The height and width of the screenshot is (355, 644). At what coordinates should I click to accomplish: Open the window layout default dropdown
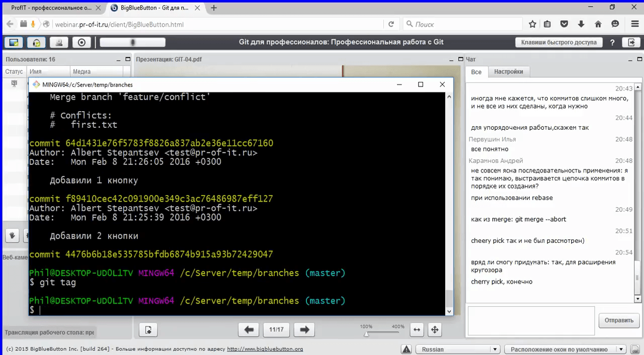coord(565,349)
